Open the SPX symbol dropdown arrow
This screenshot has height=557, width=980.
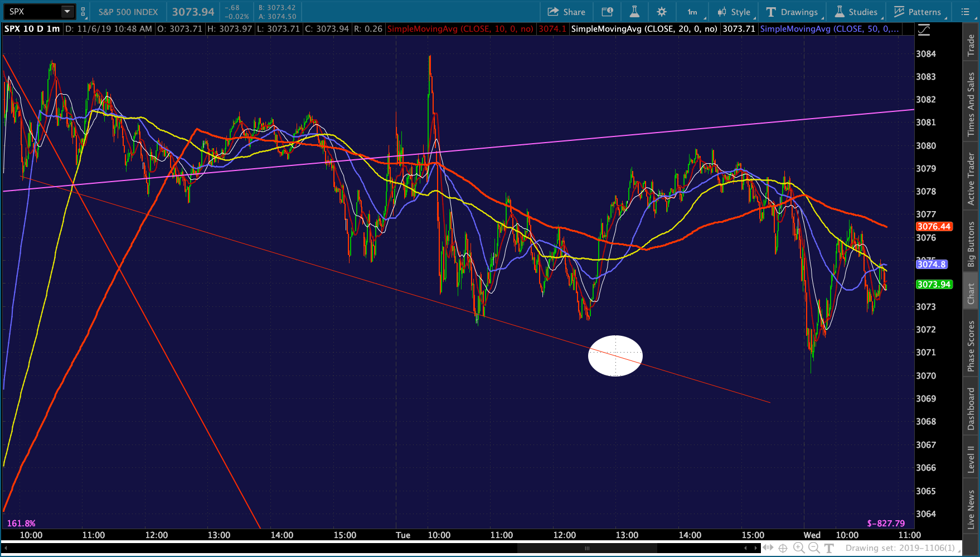pyautogui.click(x=67, y=12)
